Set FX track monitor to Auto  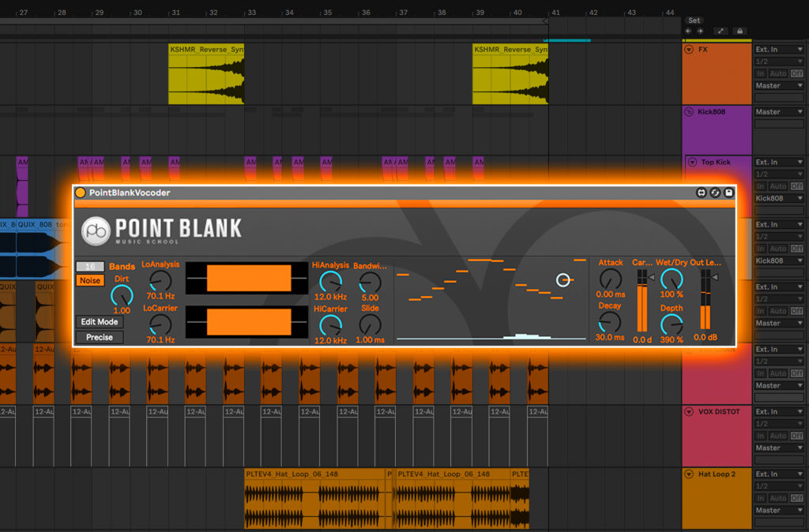(778, 73)
